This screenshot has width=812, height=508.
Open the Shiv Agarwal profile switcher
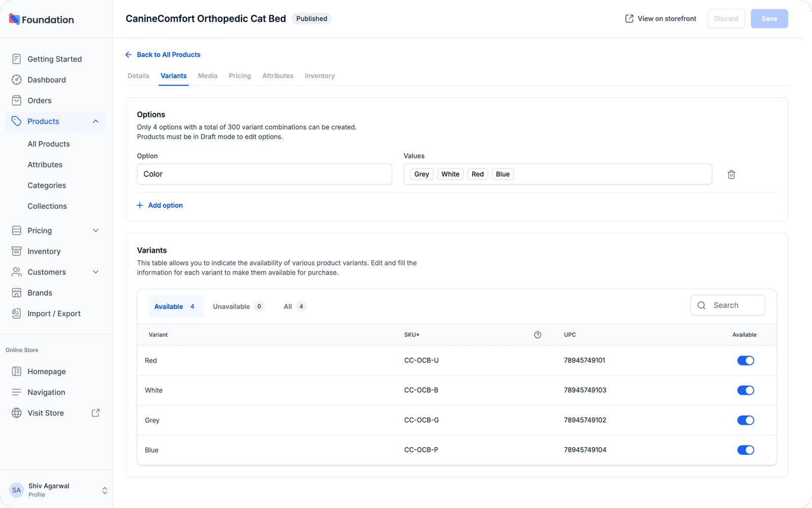(105, 490)
